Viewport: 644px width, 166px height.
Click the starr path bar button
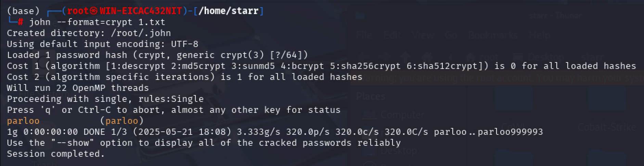[592, 57]
